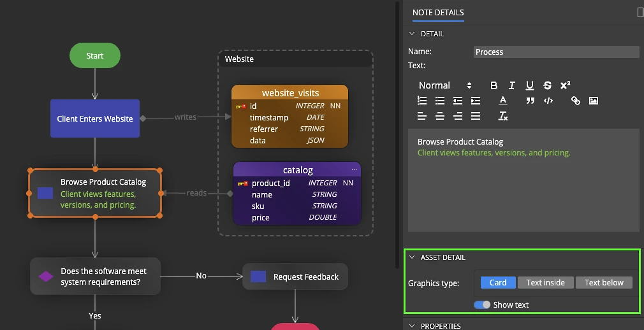Click the Yes label on the connector
The height and width of the screenshot is (330, 644).
pyautogui.click(x=95, y=315)
